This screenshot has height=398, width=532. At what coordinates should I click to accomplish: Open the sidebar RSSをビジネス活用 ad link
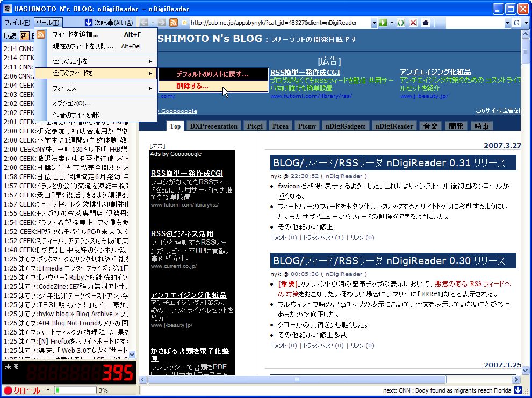[x=182, y=233]
